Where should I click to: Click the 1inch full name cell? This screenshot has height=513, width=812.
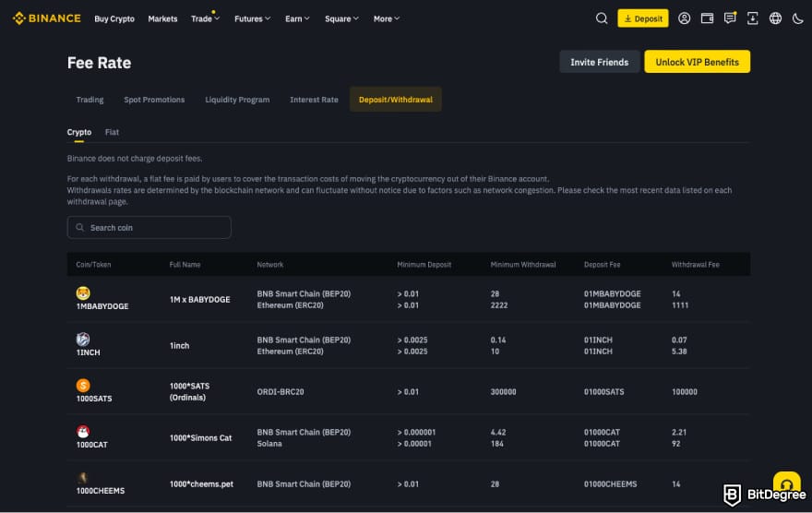[x=179, y=345]
